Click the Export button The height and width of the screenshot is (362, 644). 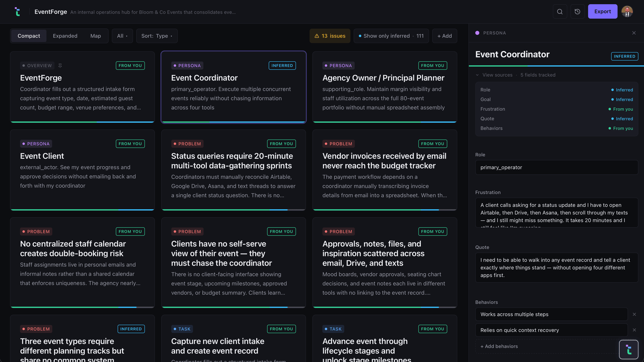coord(603,11)
